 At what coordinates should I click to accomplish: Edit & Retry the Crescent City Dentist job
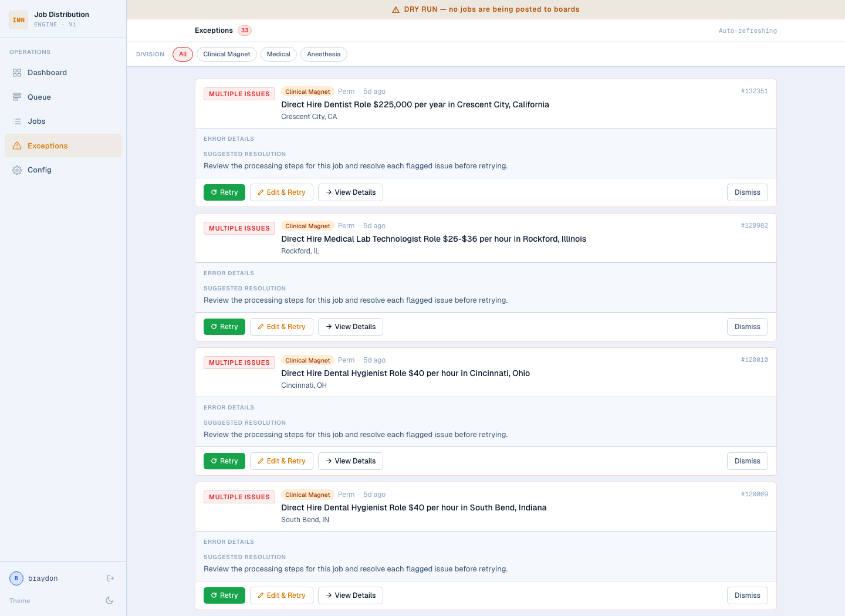(x=282, y=192)
